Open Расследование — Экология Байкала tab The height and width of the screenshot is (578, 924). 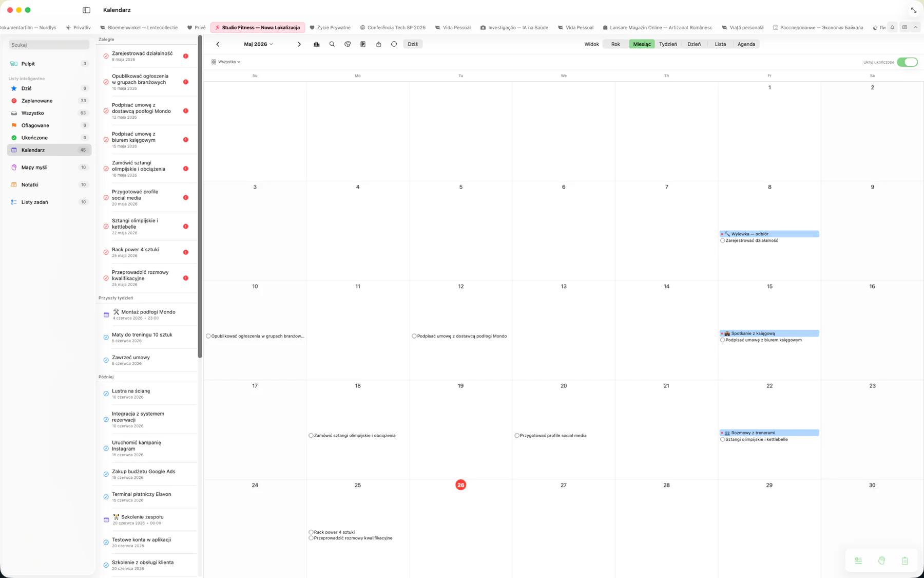point(818,28)
